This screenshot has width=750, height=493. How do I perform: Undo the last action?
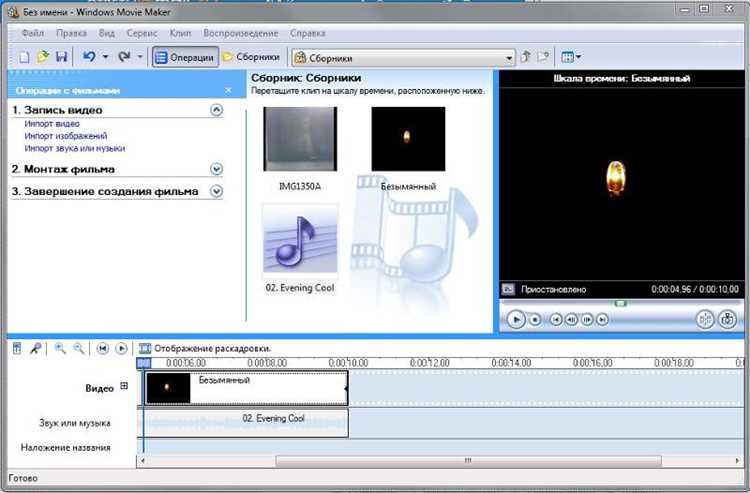click(89, 57)
